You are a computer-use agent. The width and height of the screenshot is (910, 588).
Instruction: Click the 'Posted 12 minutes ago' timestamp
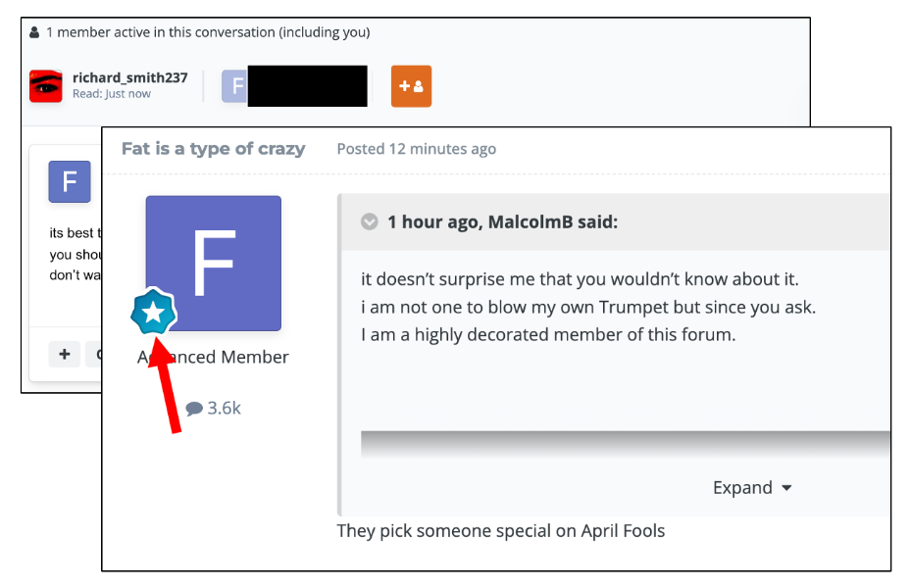(416, 149)
